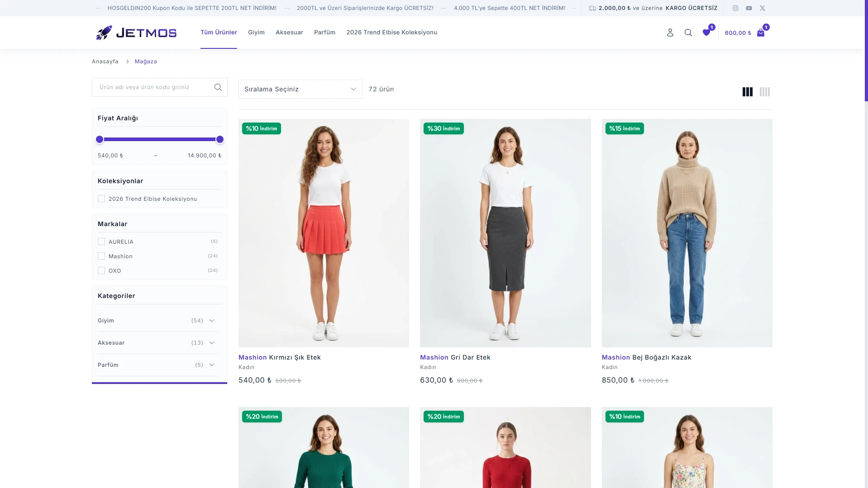Click the maximum price slider handle
Image resolution: width=868 pixels, height=488 pixels.
pyautogui.click(x=220, y=139)
